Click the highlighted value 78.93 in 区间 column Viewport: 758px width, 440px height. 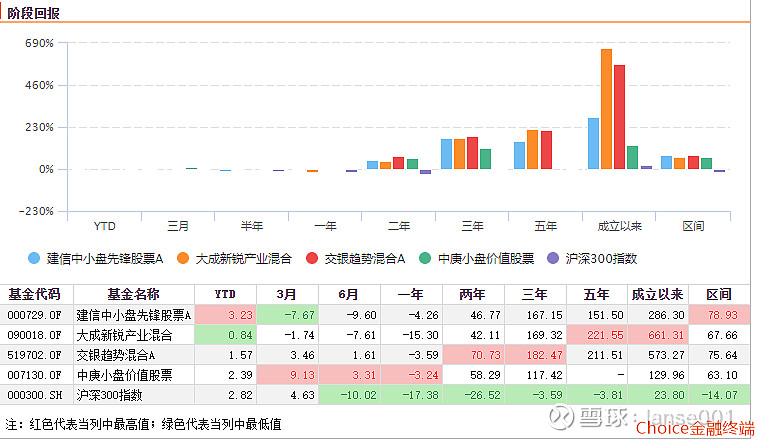pos(723,315)
